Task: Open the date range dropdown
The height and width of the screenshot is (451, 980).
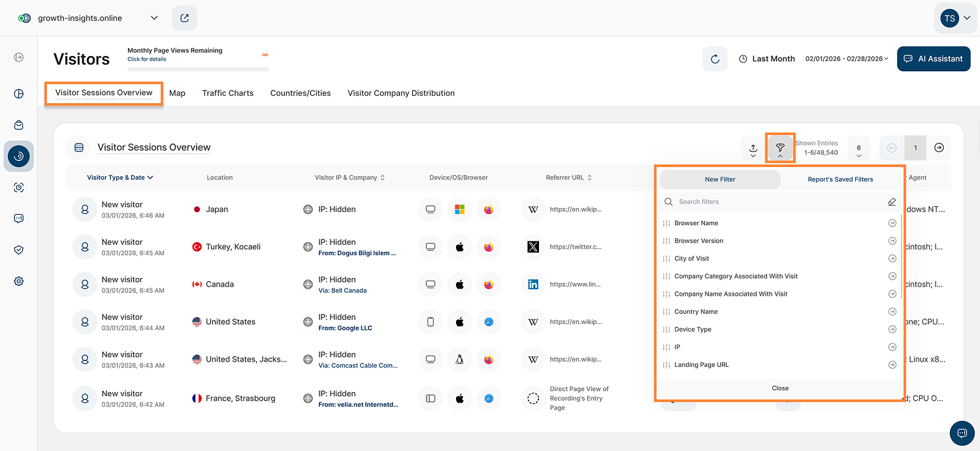Action: [x=847, y=59]
